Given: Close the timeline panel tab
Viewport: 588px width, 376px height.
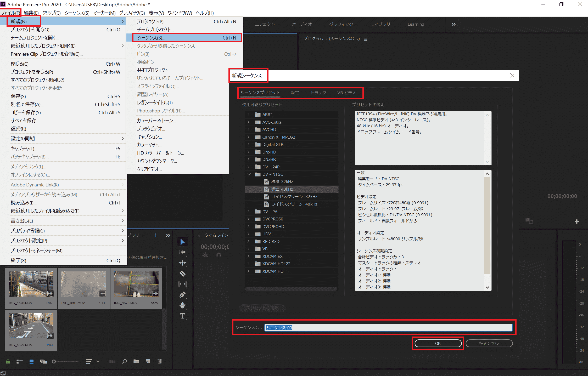Looking at the screenshot, I should 199,236.
